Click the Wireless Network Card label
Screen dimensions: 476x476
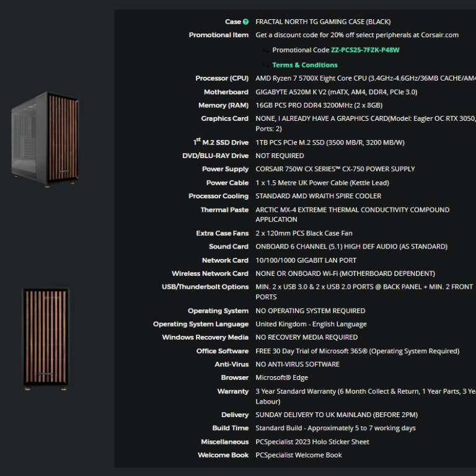(210, 273)
